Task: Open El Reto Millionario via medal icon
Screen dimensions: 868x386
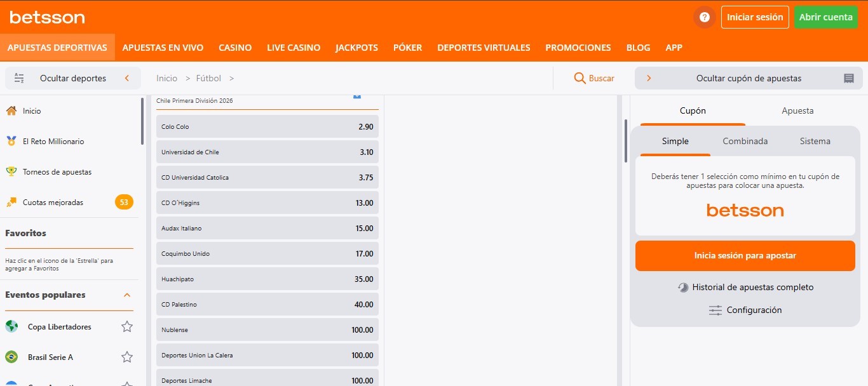Action: [x=13, y=141]
